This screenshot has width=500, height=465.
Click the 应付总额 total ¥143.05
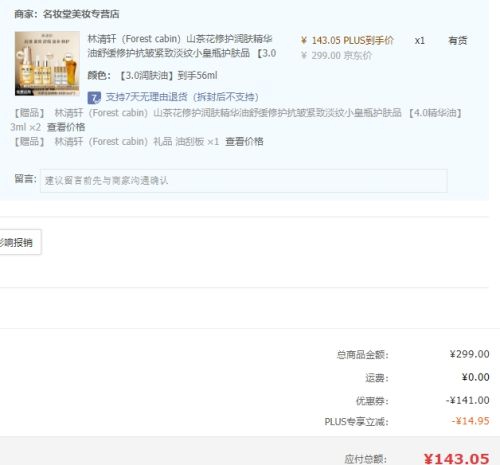[456, 459]
